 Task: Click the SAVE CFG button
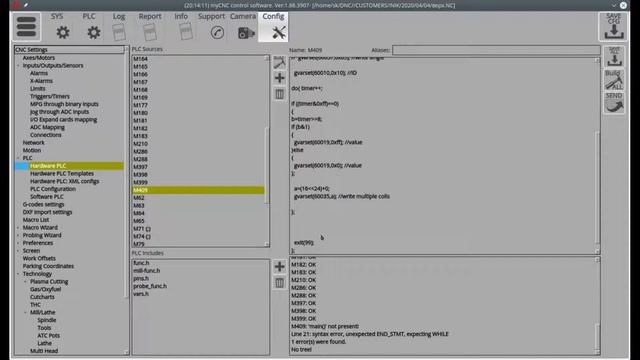[x=613, y=27]
